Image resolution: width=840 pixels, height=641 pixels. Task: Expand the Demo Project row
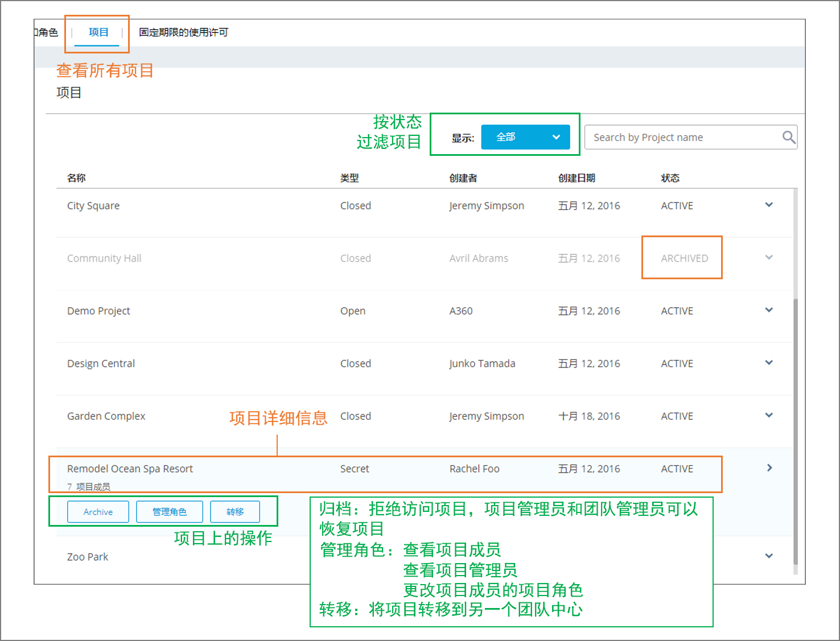(769, 310)
